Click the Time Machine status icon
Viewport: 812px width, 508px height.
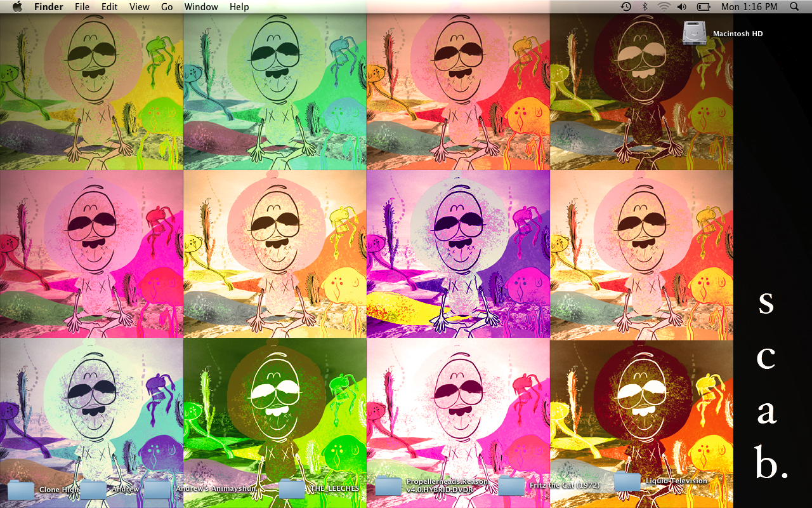click(x=626, y=7)
